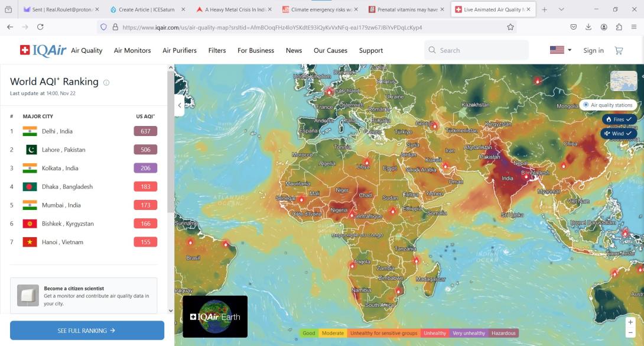Viewport: 644px width, 346px height.
Task: Toggle the Wind map layer
Action: [618, 134]
